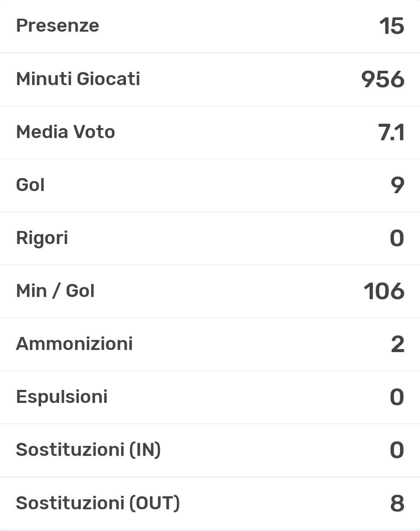
Task: Click the Sostituzioni (OUT) value 8
Action: (397, 504)
